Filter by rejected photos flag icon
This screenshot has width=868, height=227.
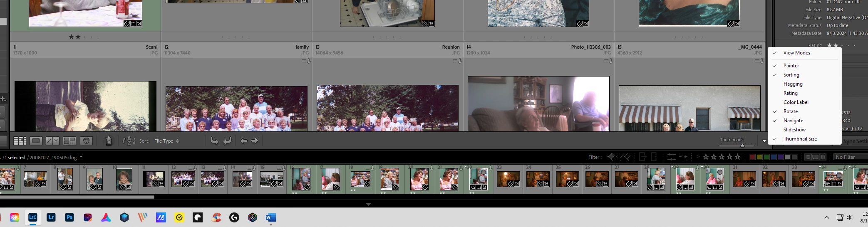(627, 157)
